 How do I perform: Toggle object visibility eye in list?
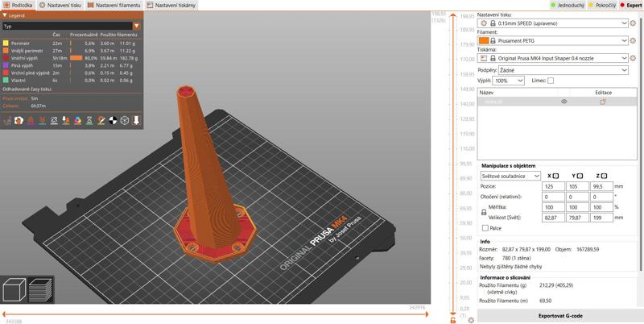564,102
